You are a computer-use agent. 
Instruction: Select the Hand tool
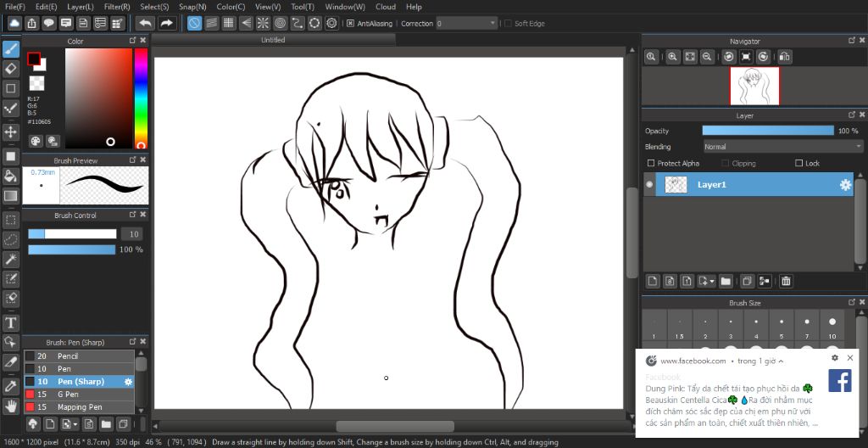[10, 406]
